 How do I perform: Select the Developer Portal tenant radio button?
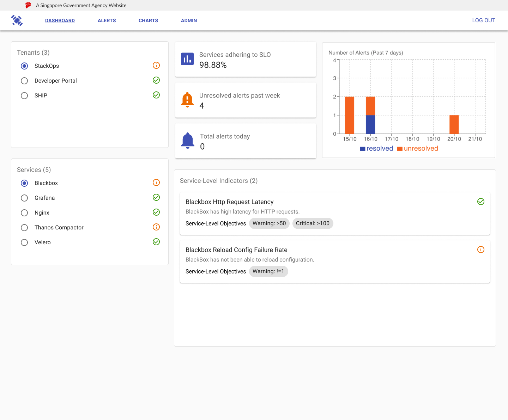(x=24, y=81)
